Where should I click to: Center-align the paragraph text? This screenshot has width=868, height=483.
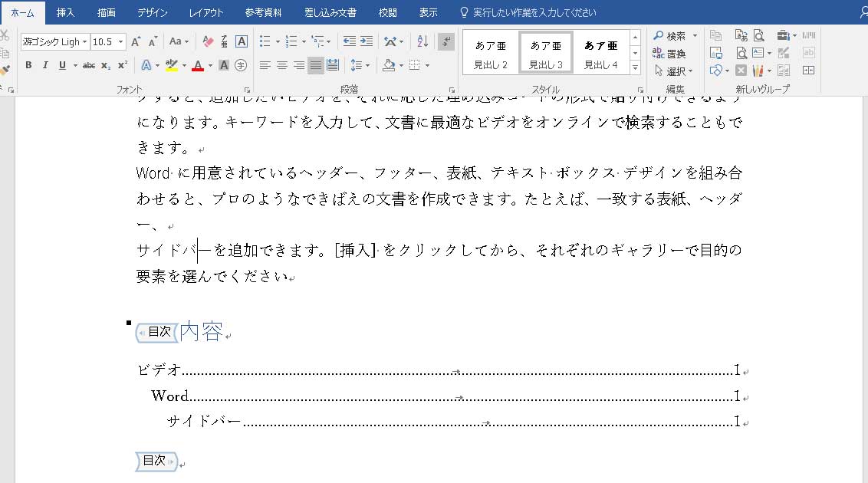tap(281, 65)
